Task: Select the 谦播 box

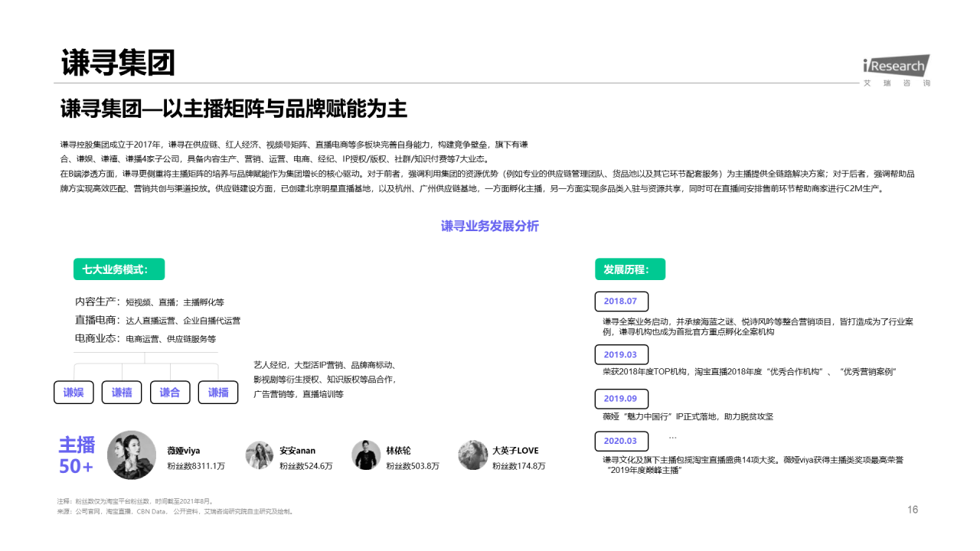Action: tap(218, 393)
